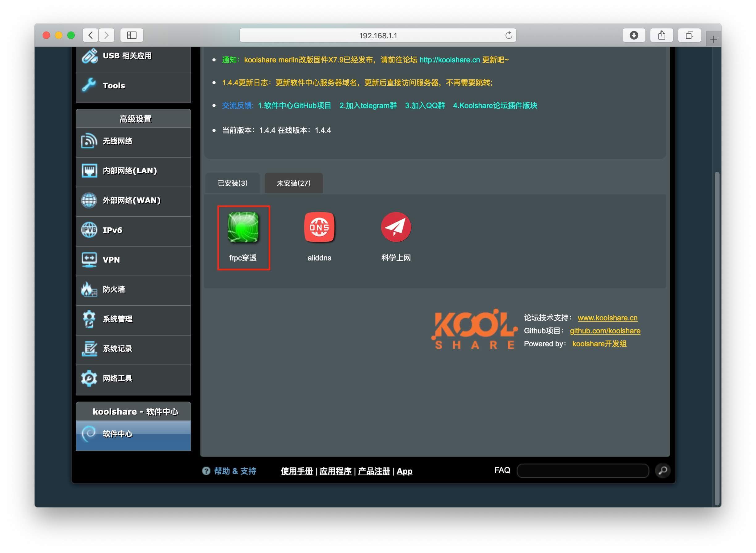756x553 pixels.
Task: Switch to 已安装(3) tab
Action: tap(233, 183)
